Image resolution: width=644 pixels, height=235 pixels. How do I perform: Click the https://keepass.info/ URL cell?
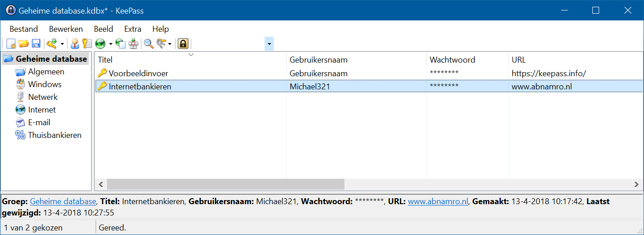click(549, 73)
